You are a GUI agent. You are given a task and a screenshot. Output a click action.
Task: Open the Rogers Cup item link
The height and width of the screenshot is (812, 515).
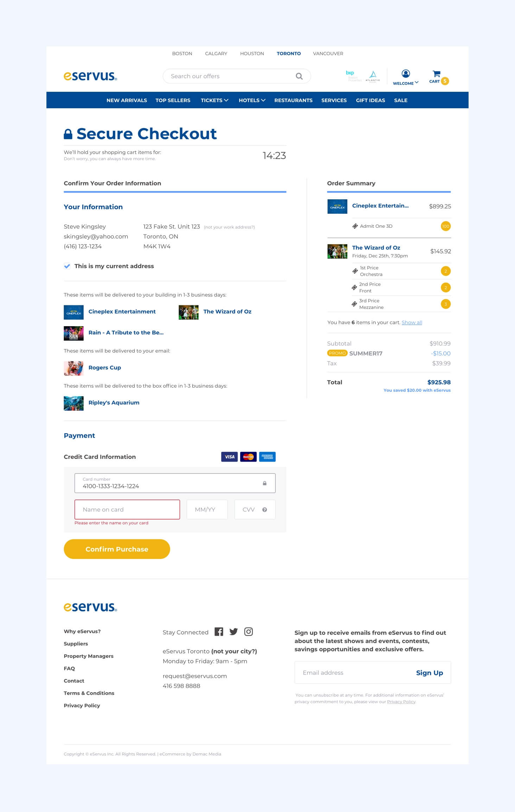(104, 368)
